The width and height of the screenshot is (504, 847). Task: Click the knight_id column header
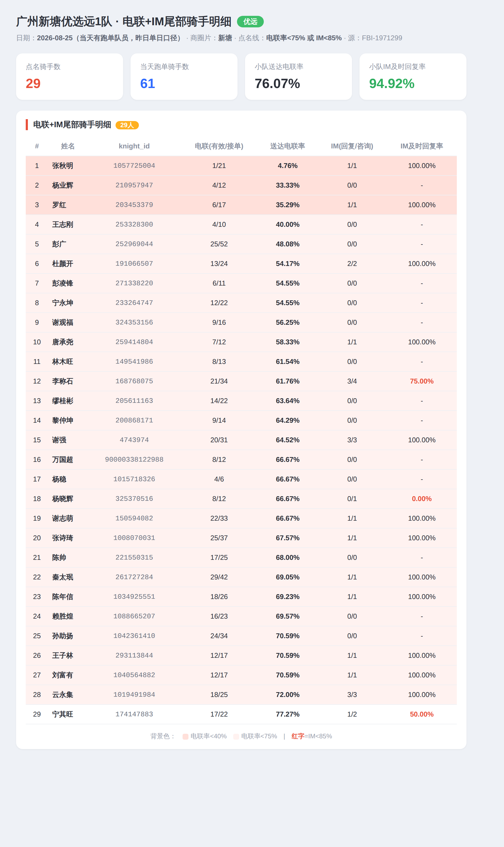(134, 146)
